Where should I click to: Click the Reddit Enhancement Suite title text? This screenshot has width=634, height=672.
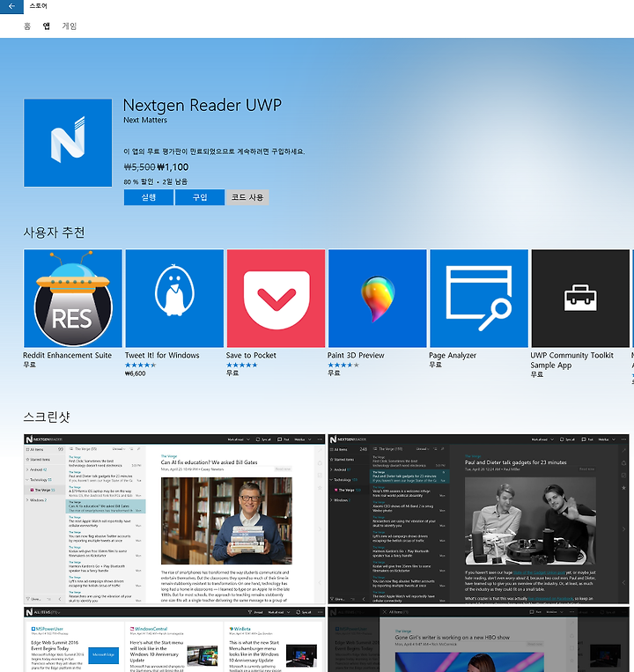pyautogui.click(x=67, y=355)
